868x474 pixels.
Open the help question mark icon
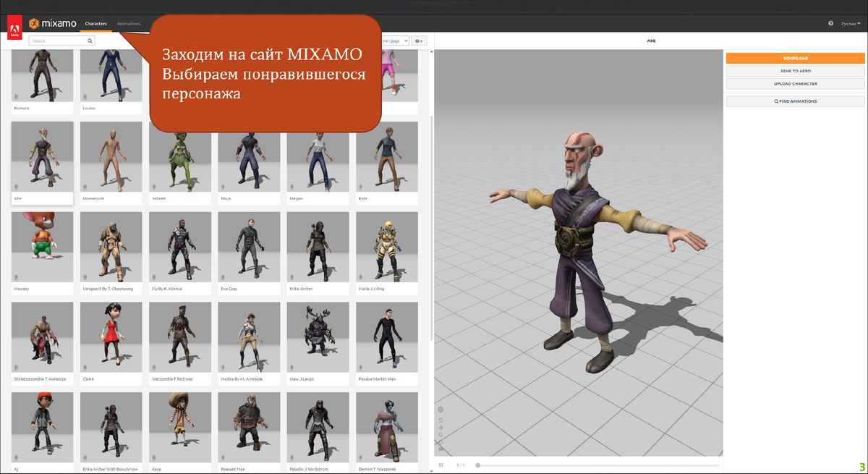click(830, 24)
